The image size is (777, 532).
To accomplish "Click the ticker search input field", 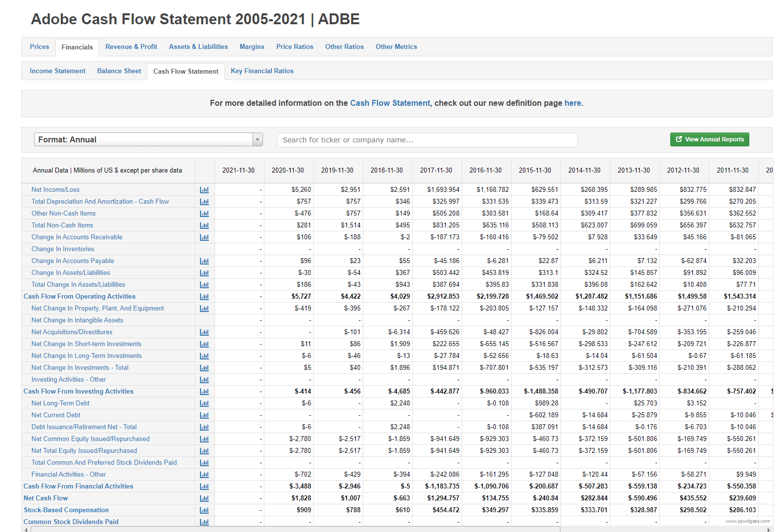I will point(427,140).
